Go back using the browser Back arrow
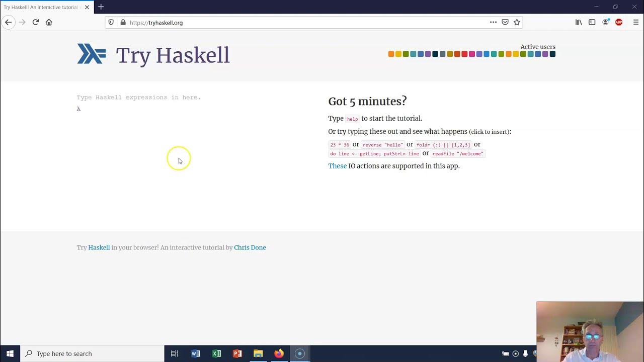The height and width of the screenshot is (362, 644). pyautogui.click(x=8, y=22)
